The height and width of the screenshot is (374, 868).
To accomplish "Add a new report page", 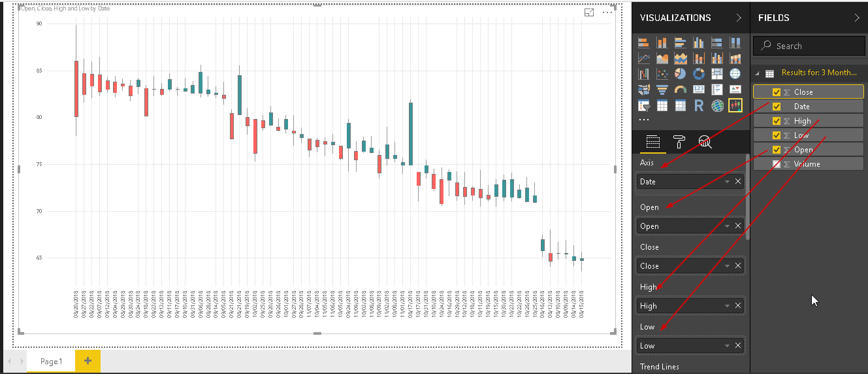I will tap(88, 362).
